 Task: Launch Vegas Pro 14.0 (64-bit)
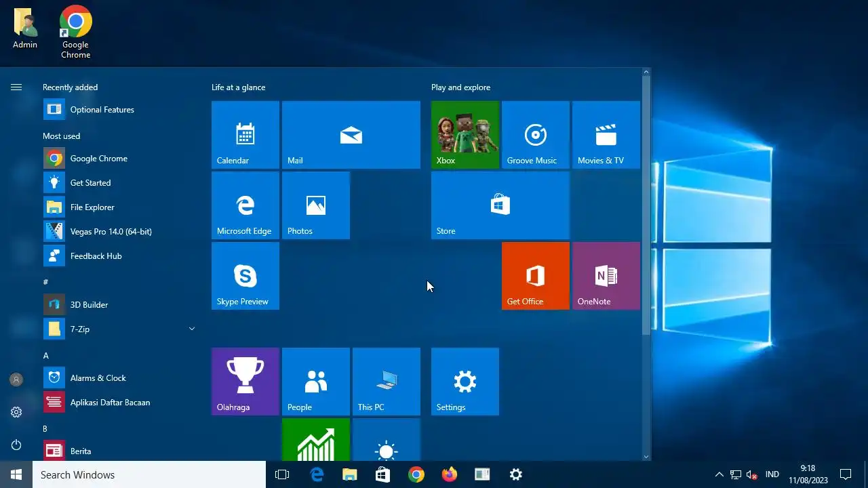[119, 231]
